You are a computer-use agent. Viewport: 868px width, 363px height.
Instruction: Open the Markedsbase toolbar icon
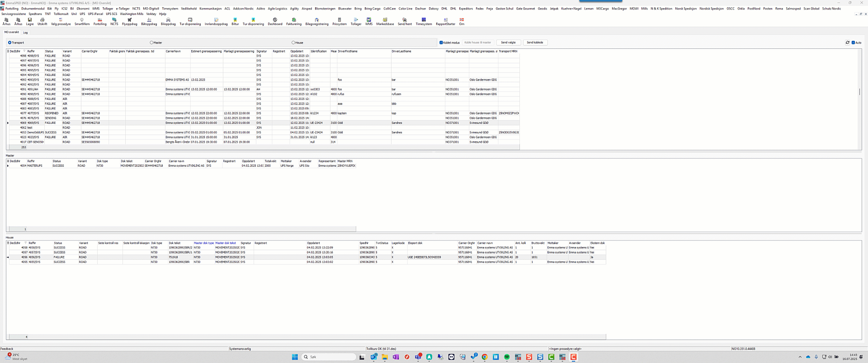point(385,22)
